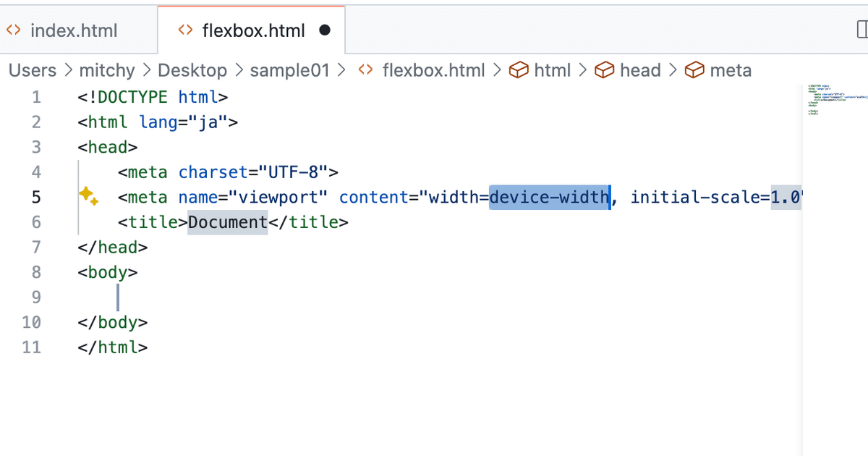Viewport: 868px width, 456px height.
Task: Click the Desktop breadcrumb entry
Action: tap(192, 70)
